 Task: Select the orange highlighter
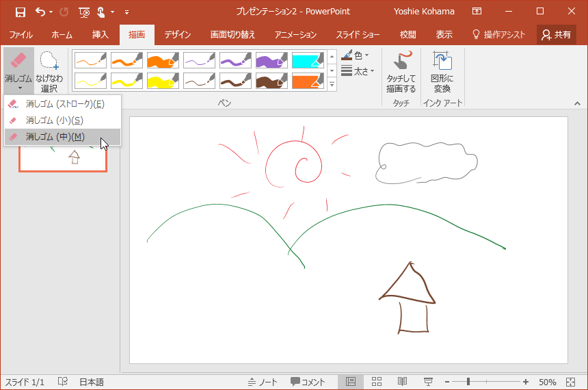(308, 81)
